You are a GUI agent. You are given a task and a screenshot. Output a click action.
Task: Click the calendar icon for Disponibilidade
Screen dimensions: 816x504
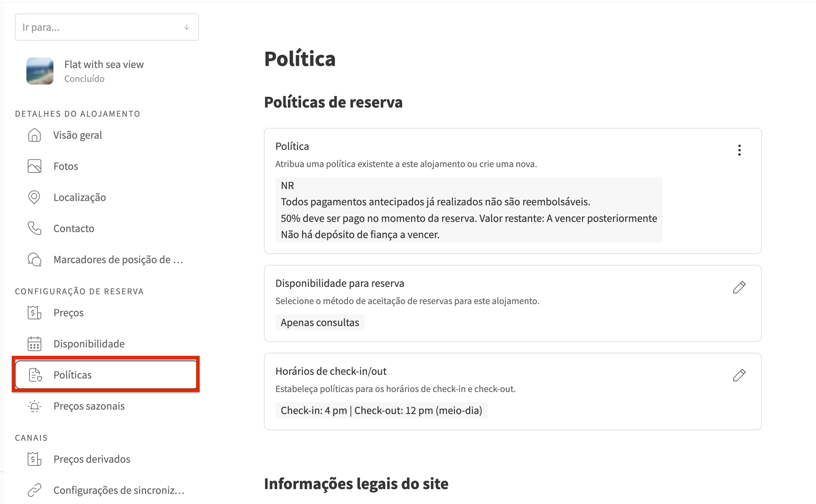pos(34,344)
